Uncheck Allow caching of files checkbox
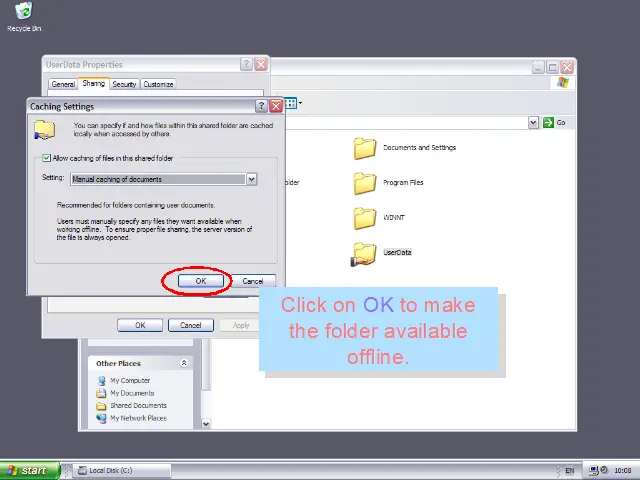Viewport: 640px width, 480px height. coord(46,158)
